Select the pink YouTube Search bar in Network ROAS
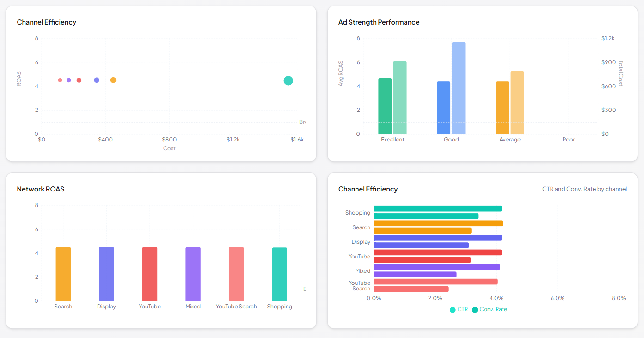 [236, 274]
